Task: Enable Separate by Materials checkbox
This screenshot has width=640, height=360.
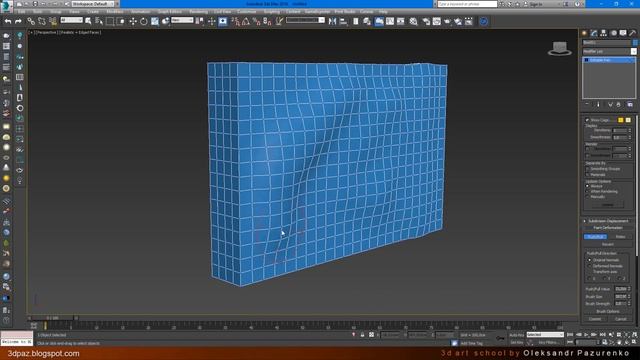Action: tap(588, 175)
